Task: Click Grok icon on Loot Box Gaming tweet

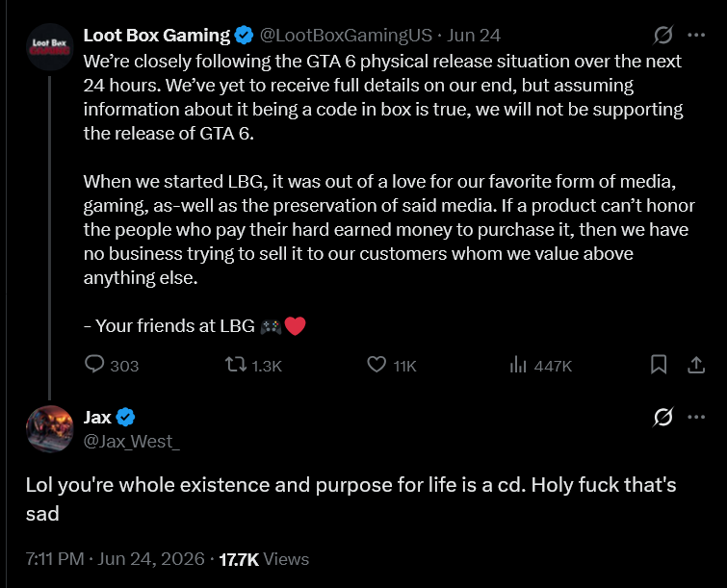Action: pyautogui.click(x=663, y=36)
